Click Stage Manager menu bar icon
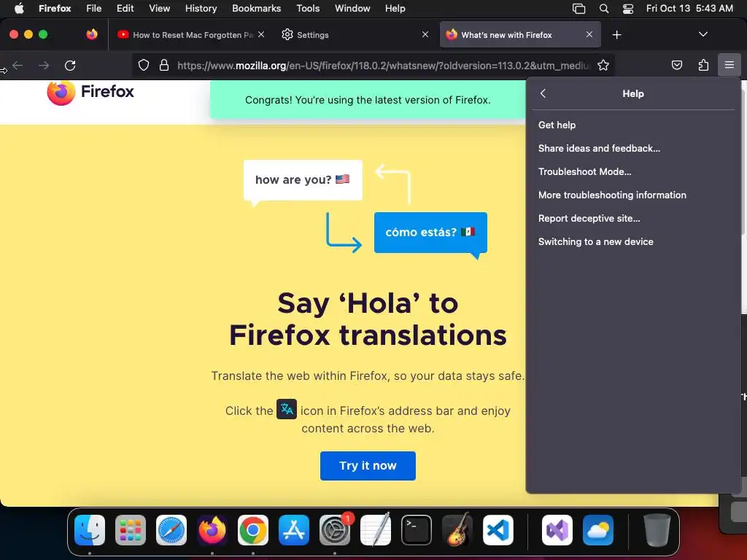 tap(578, 9)
